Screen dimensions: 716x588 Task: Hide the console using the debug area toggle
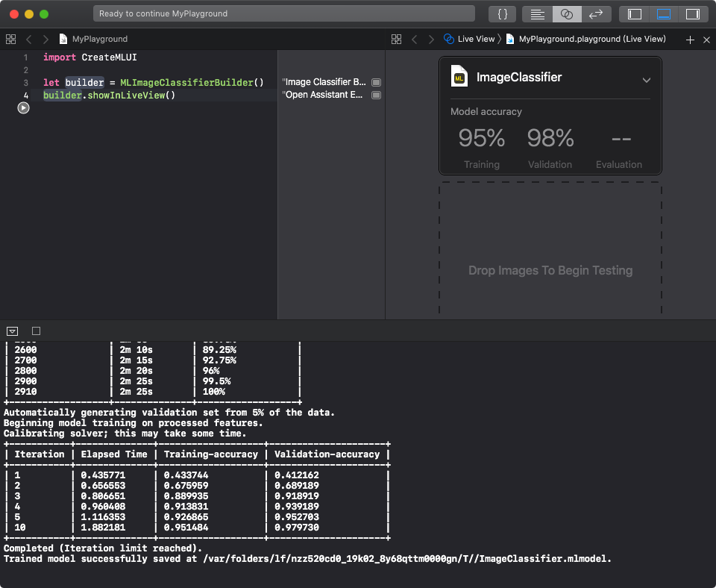12,331
